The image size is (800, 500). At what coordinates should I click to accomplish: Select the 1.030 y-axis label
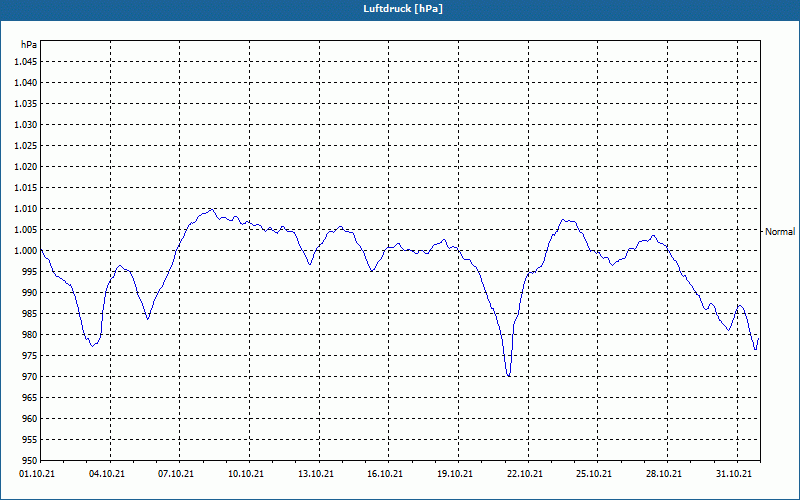point(27,124)
